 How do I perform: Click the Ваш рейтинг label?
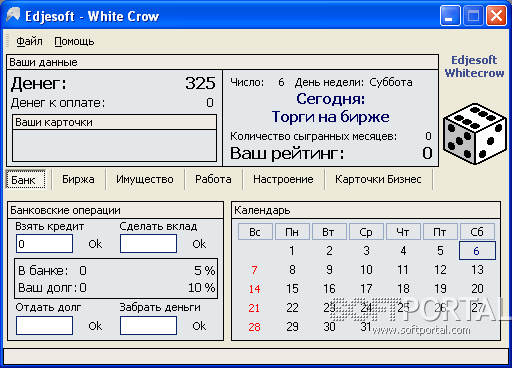pos(287,154)
